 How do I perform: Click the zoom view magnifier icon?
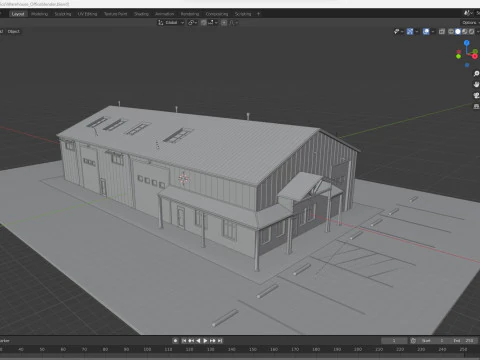pyautogui.click(x=476, y=74)
